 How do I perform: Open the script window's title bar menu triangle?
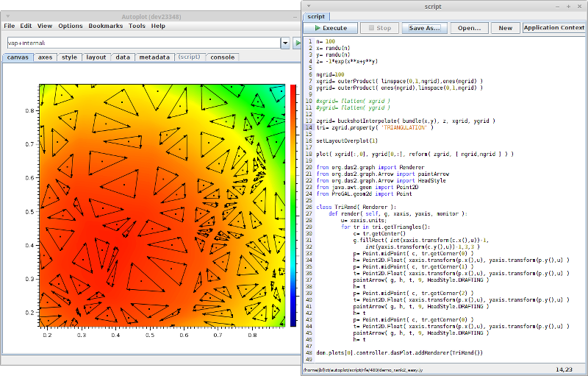309,5
